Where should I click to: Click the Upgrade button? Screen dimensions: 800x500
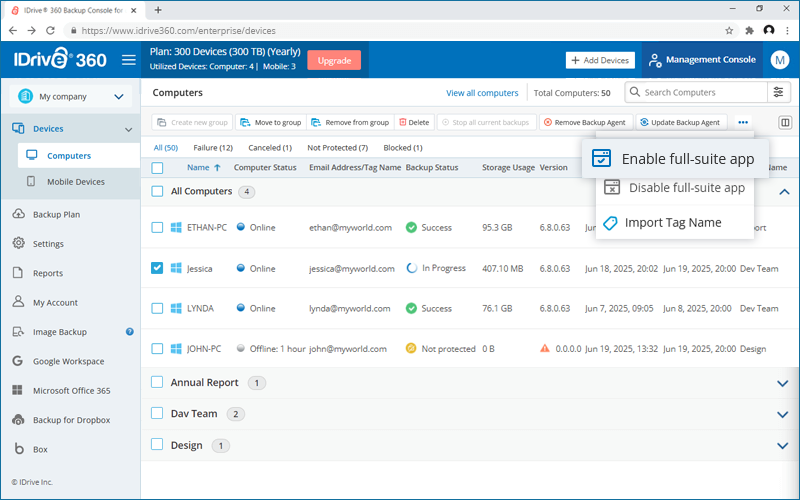tap(334, 60)
